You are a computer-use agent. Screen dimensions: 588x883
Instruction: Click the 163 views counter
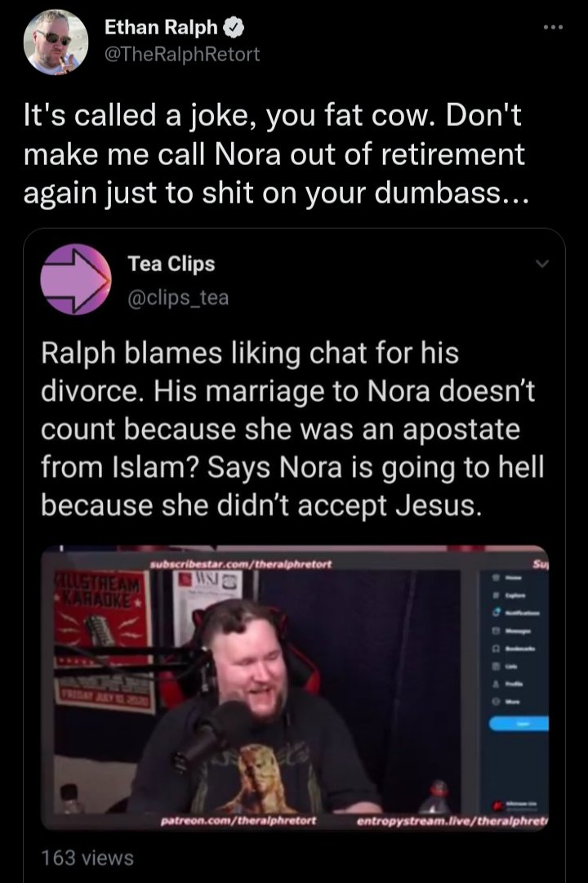coord(87,858)
